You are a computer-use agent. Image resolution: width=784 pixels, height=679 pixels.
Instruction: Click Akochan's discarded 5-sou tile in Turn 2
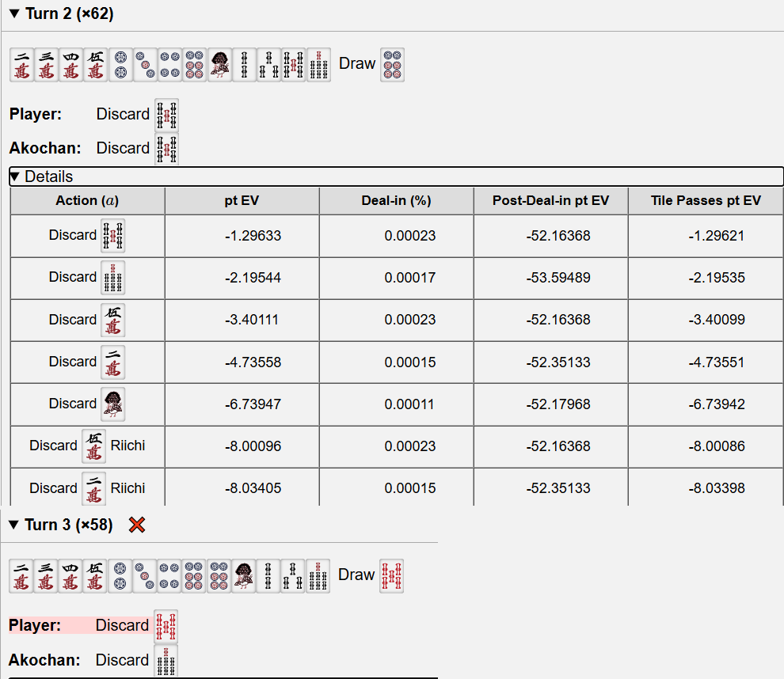pyautogui.click(x=167, y=149)
